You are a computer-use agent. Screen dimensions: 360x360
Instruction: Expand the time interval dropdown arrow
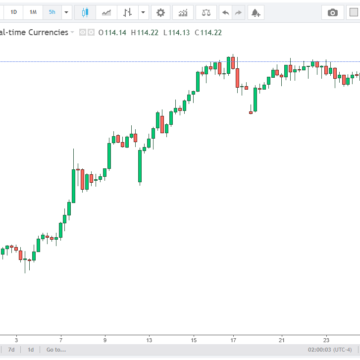[66, 13]
